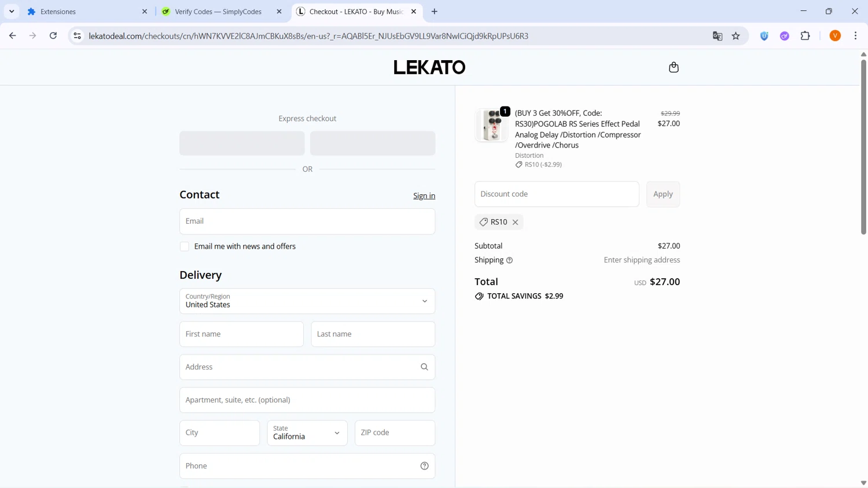Focus the Discount code field
This screenshot has height=488, width=868.
pyautogui.click(x=557, y=194)
